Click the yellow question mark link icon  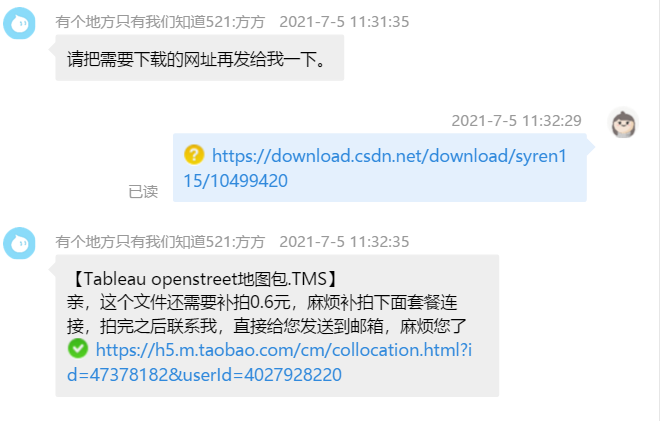point(194,155)
